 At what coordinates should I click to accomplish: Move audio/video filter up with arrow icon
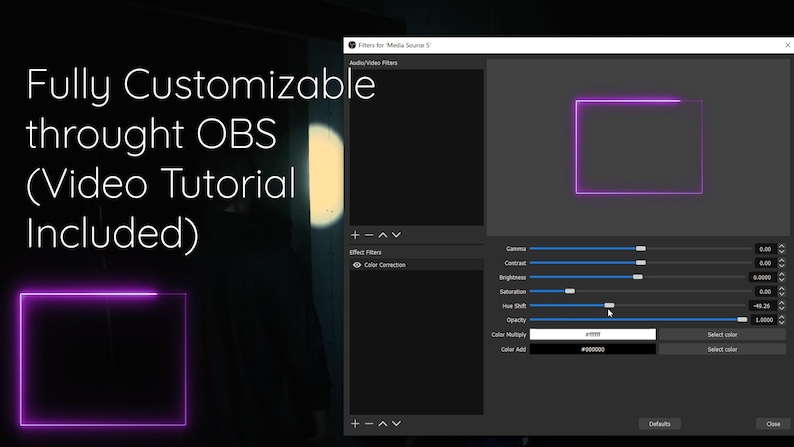pyautogui.click(x=383, y=235)
